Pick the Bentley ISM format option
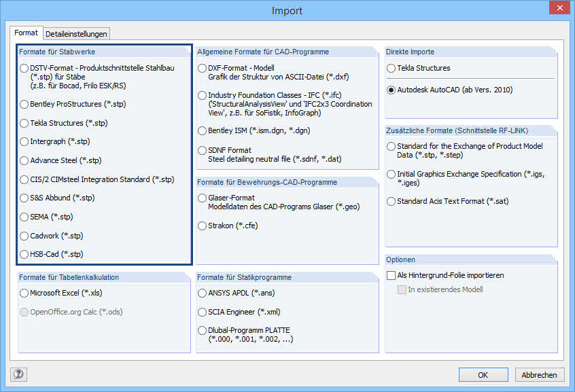 [x=203, y=130]
